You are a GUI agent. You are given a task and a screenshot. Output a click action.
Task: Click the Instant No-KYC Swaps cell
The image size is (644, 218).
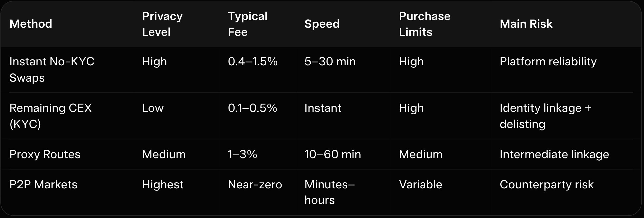click(52, 70)
